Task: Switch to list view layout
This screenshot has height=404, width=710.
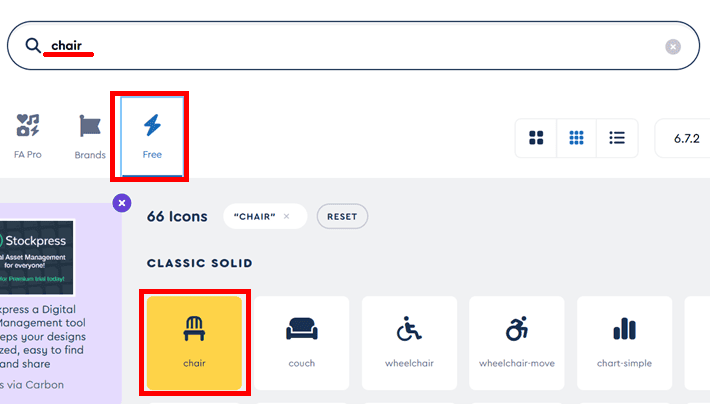Action: [617, 138]
